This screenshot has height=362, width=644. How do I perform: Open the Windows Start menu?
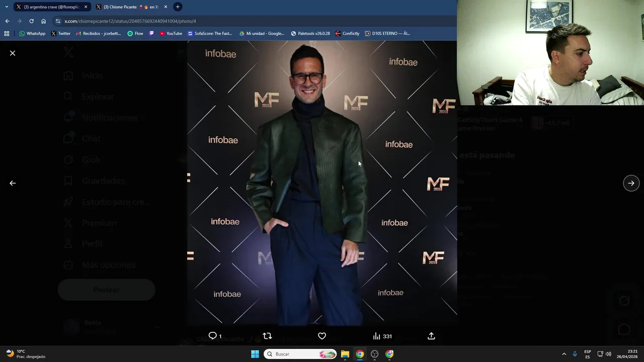coord(255,354)
